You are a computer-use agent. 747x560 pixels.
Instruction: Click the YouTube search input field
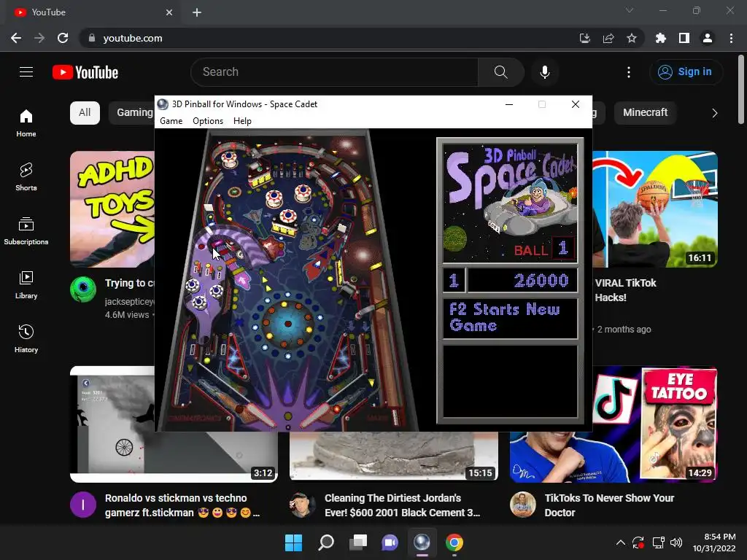[x=334, y=72]
